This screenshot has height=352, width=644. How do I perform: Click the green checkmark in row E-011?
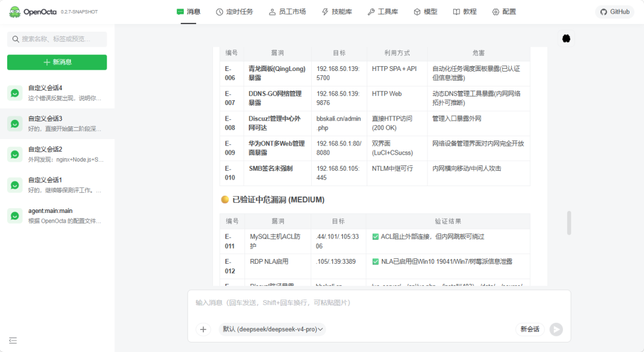[376, 237]
